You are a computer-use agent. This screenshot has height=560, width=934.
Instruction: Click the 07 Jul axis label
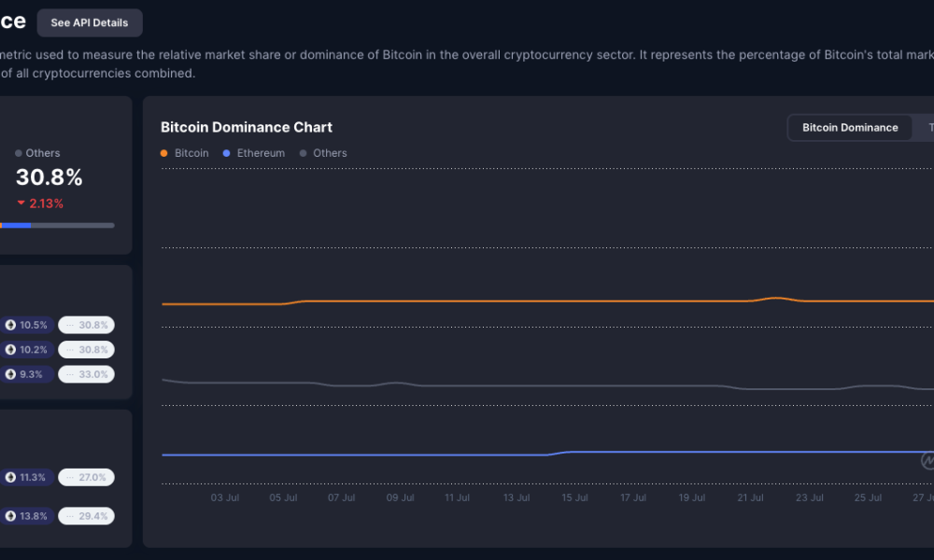[341, 497]
